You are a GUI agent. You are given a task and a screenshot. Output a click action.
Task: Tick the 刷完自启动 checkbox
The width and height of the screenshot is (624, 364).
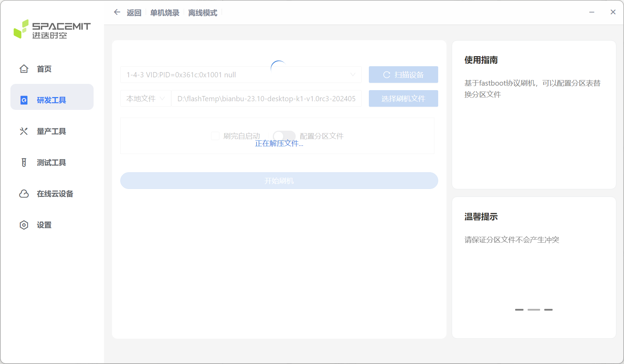click(215, 136)
